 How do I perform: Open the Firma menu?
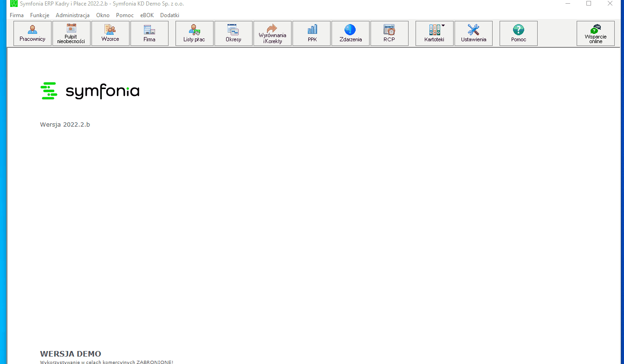click(x=17, y=15)
